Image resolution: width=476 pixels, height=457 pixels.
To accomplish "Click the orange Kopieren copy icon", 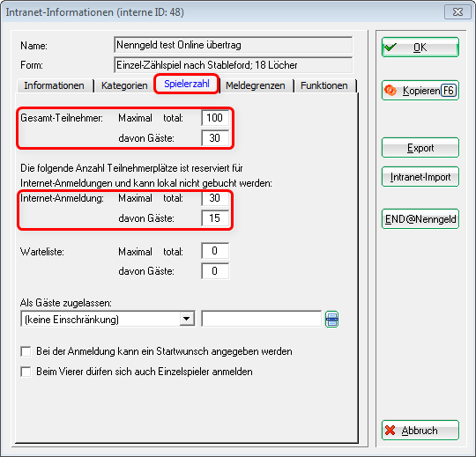I will (390, 91).
